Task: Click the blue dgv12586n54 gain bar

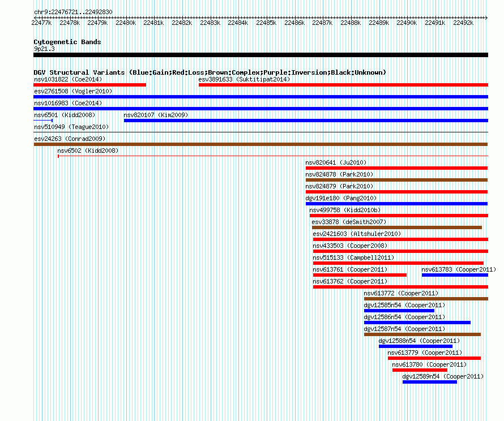Action: [x=417, y=323]
